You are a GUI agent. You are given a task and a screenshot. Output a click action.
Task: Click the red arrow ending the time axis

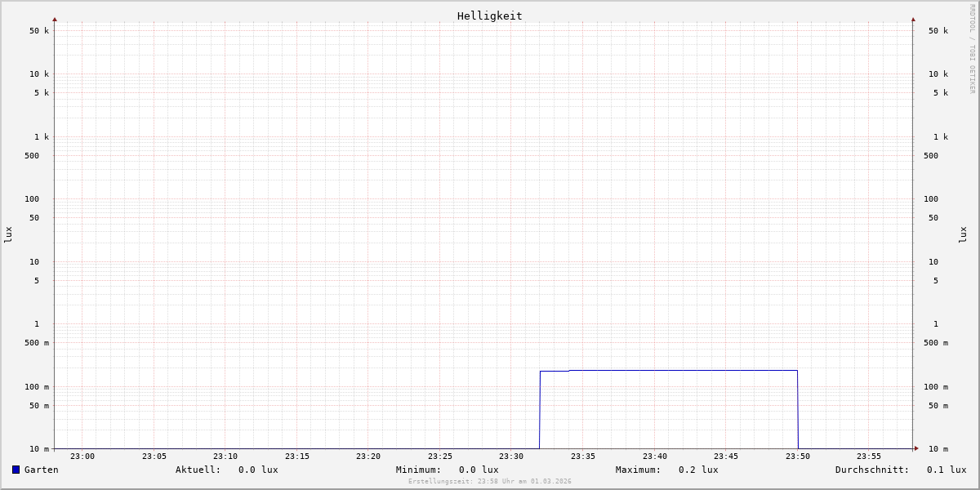click(x=916, y=448)
